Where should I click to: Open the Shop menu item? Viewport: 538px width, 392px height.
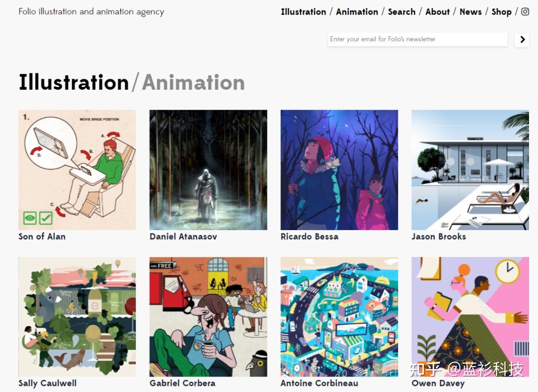pos(501,11)
